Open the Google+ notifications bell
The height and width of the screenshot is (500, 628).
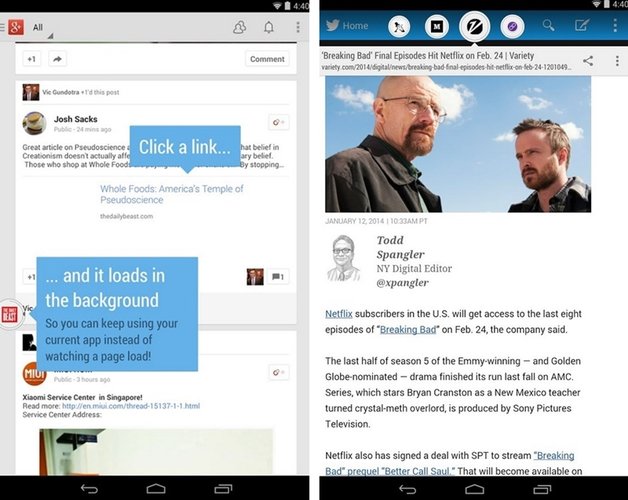(x=269, y=27)
